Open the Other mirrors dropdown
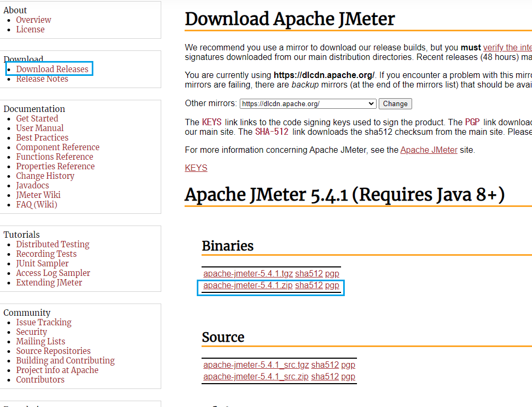 [308, 103]
